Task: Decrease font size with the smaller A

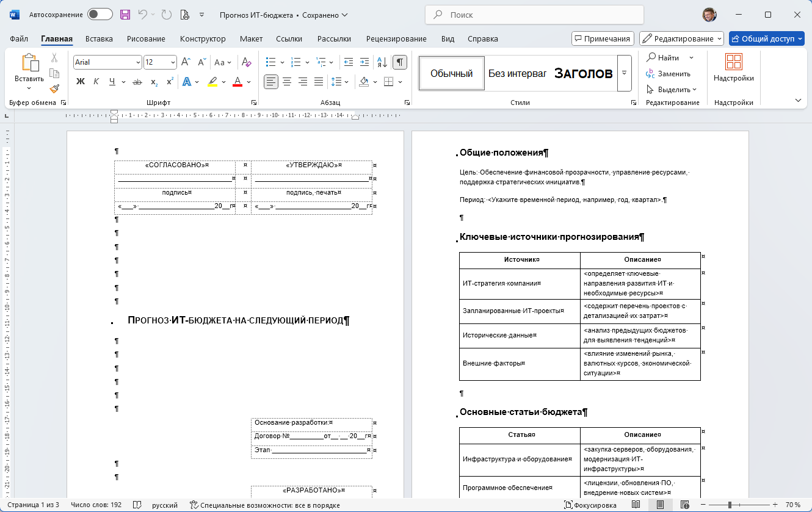Action: (203, 62)
